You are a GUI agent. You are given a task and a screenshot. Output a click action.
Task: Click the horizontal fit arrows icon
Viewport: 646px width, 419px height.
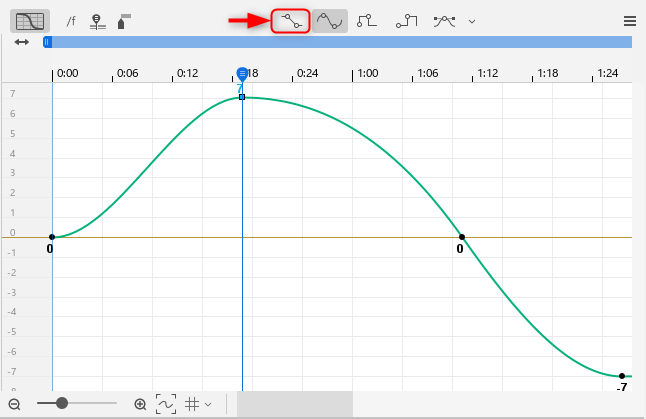click(x=21, y=42)
